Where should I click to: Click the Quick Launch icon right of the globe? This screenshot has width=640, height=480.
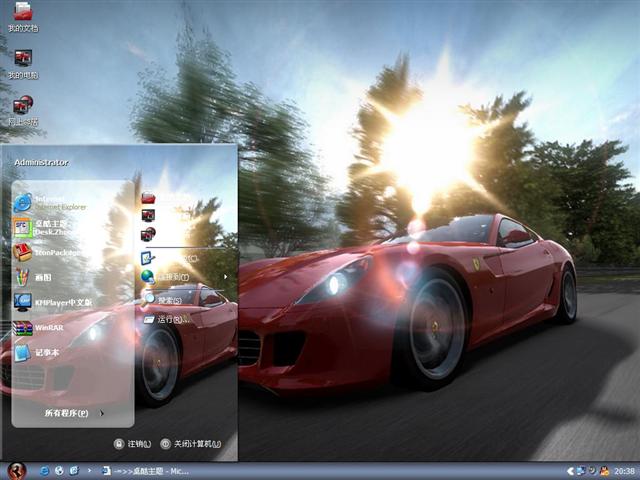coord(74,471)
